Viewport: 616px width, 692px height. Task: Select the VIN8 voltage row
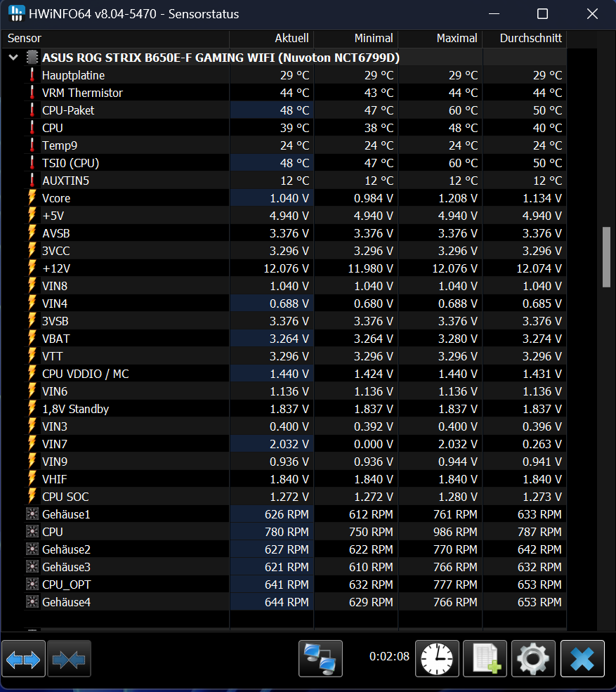pos(295,286)
